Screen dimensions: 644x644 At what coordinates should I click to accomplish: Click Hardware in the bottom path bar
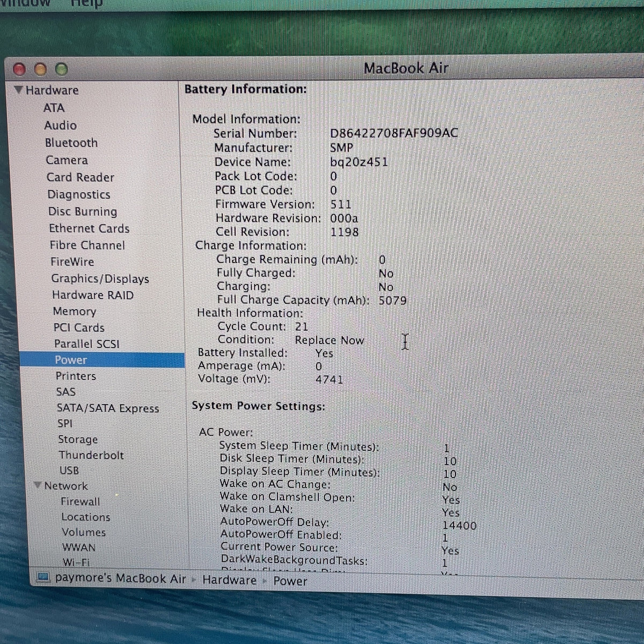click(x=229, y=580)
